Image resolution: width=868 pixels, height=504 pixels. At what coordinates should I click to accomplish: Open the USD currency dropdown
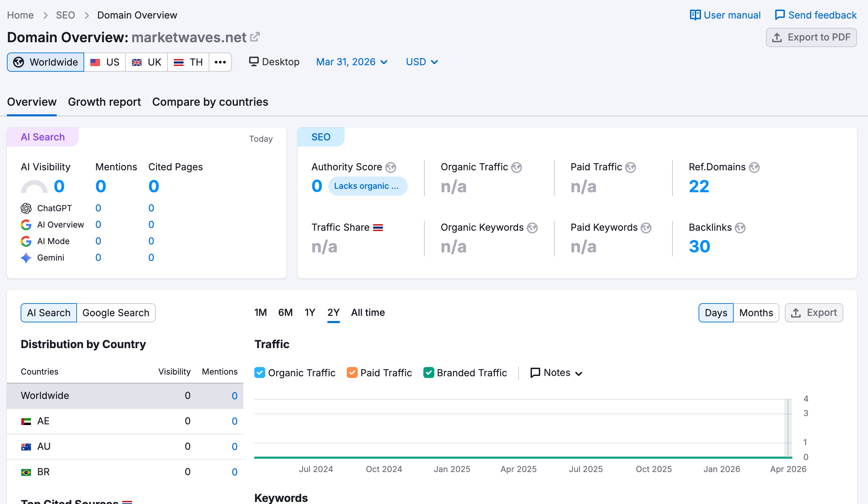(422, 62)
